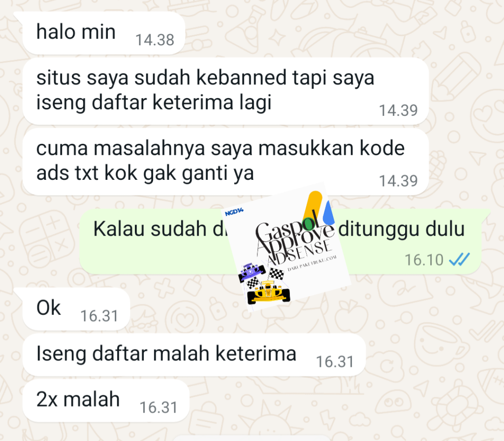Tap "DARI PAKETBUKU.COM" text on image
Screen dimensions: 504x441
(312, 263)
